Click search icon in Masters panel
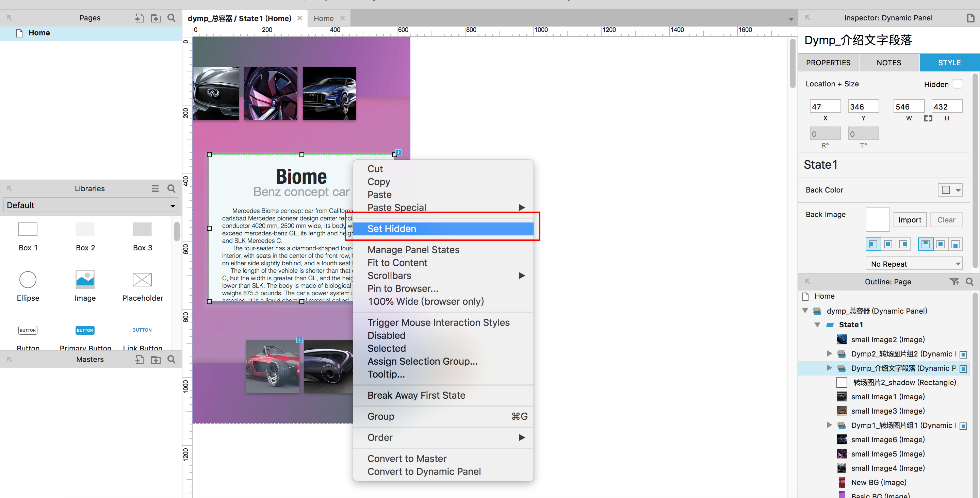The width and height of the screenshot is (980, 498). tap(171, 359)
